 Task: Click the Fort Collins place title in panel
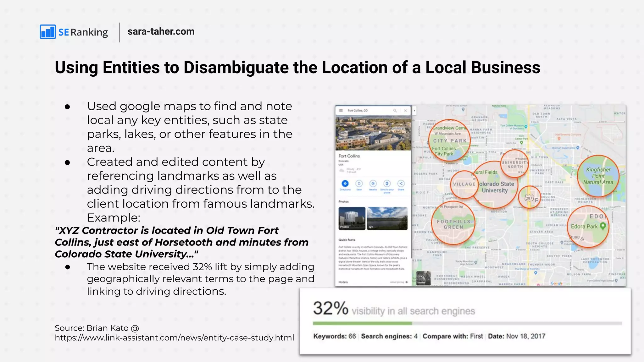tap(349, 156)
